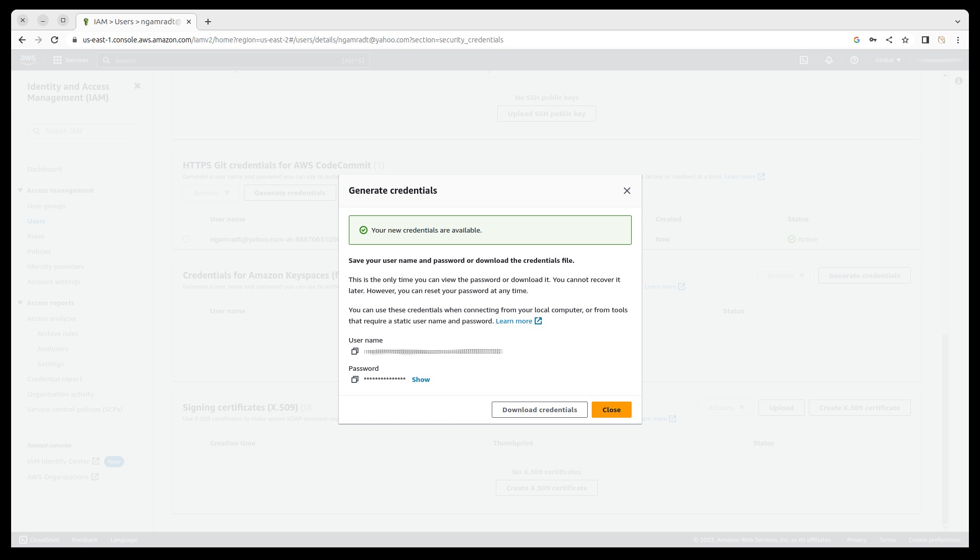Close the Generate credentials dialog with orange button

[x=611, y=410]
